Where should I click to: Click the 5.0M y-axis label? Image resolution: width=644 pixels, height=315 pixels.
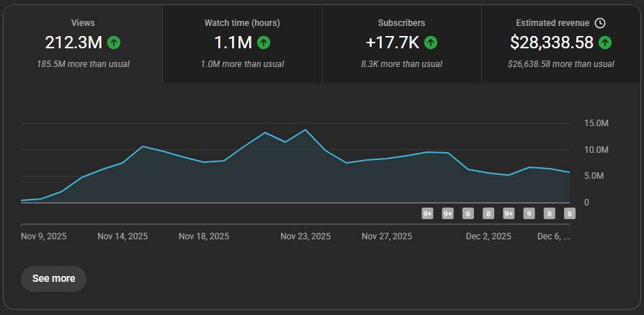point(594,176)
